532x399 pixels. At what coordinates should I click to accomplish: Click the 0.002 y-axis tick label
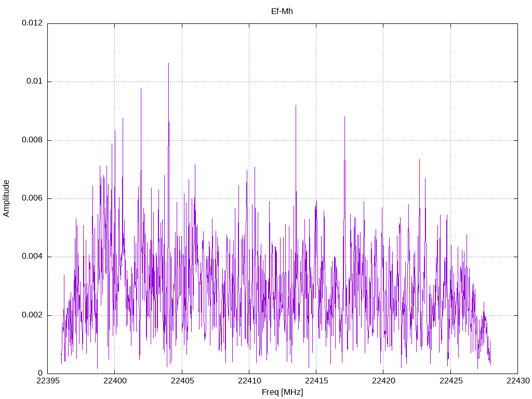32,315
